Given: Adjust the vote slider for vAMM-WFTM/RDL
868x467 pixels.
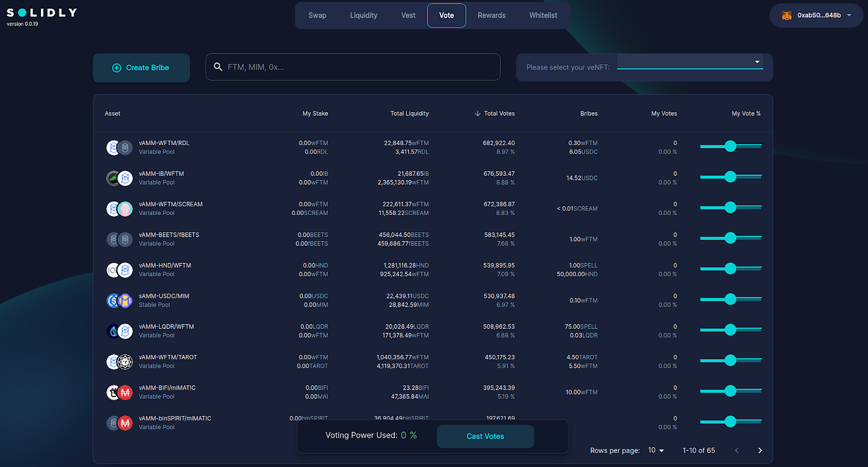Looking at the screenshot, I should click(730, 146).
